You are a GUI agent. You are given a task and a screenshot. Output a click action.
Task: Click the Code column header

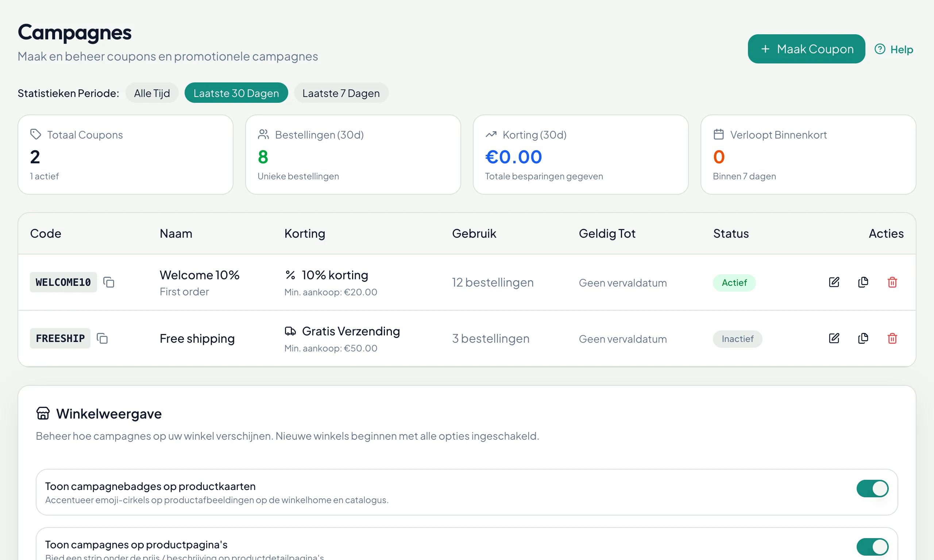click(x=46, y=234)
